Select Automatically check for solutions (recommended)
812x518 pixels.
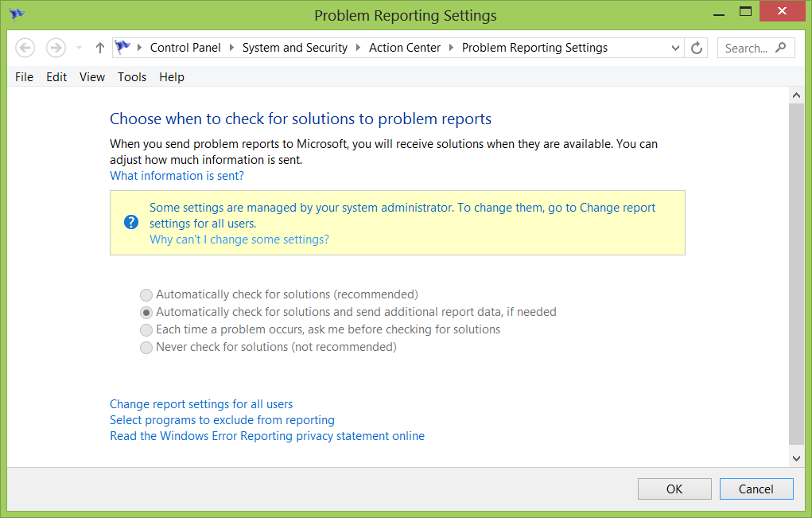(x=146, y=295)
